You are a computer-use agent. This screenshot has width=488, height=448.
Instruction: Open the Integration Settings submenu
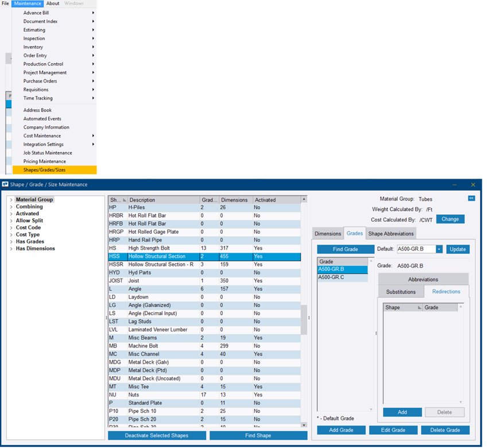tap(55, 145)
